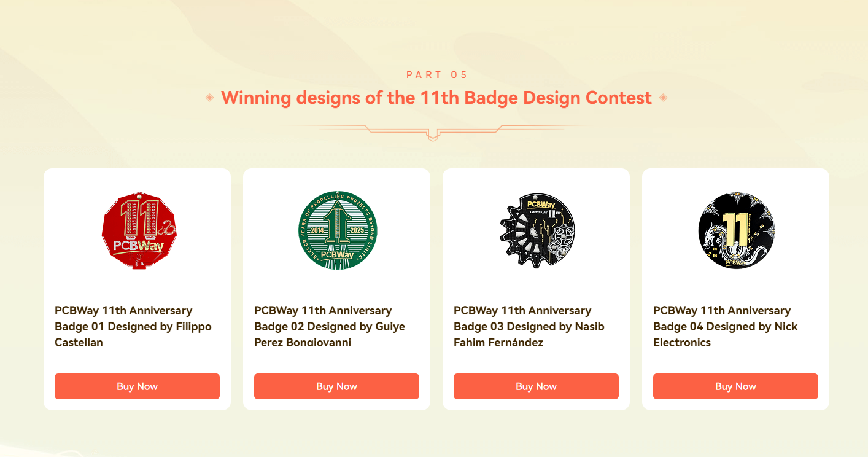The width and height of the screenshot is (868, 457).
Task: Click the PART 05 label
Action: click(437, 75)
